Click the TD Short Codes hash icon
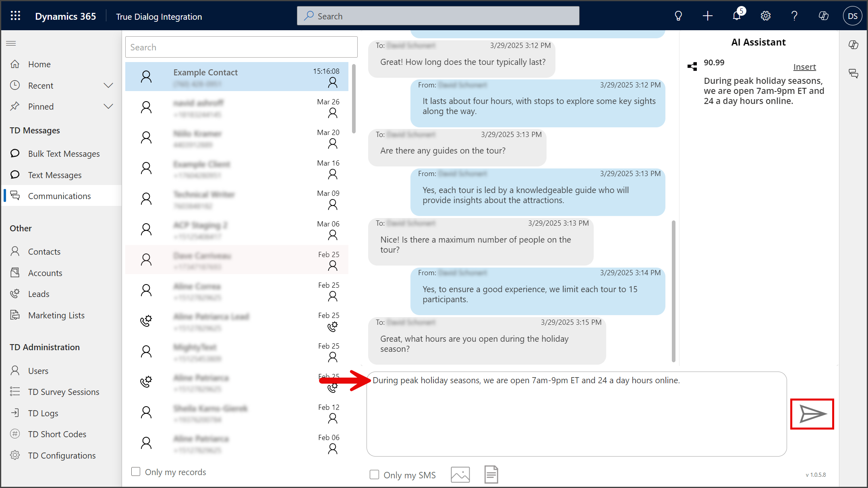This screenshot has height=488, width=868. coord(15,434)
